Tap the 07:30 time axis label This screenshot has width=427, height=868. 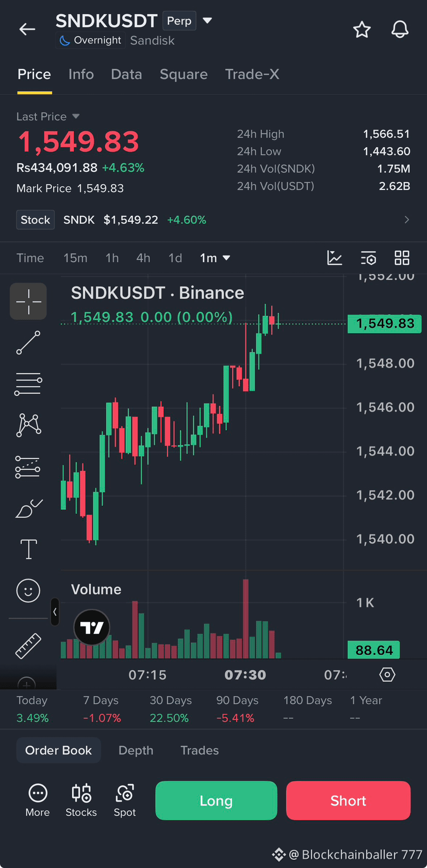[245, 675]
